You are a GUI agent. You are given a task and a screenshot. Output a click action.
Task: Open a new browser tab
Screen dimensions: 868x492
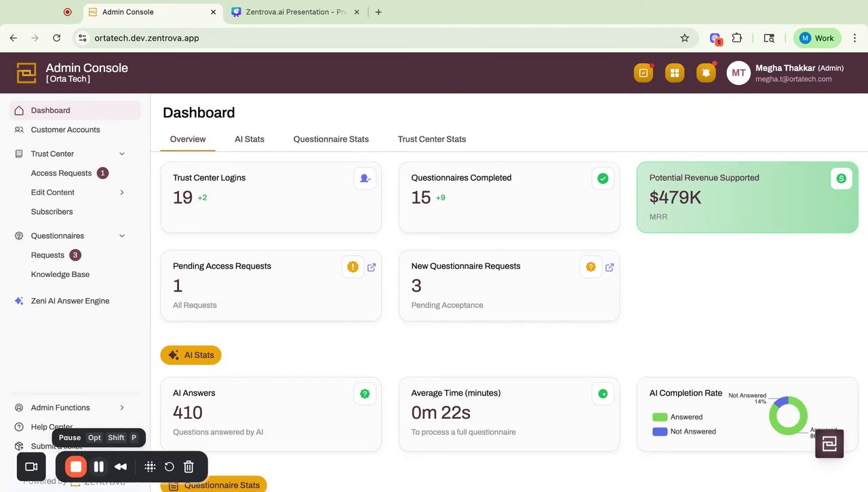pyautogui.click(x=378, y=12)
